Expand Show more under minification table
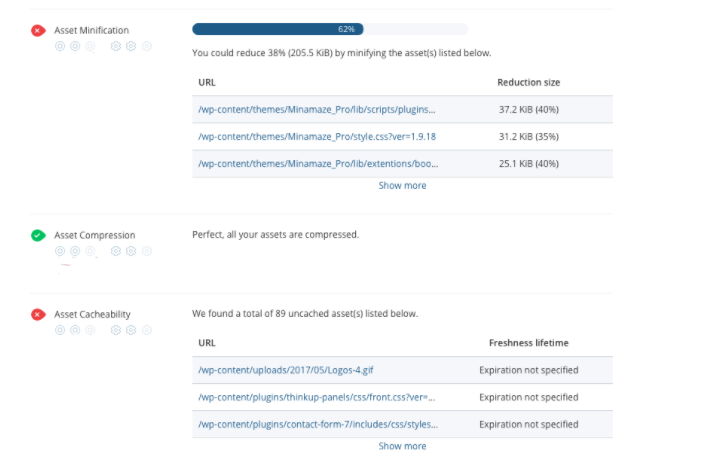 402,186
